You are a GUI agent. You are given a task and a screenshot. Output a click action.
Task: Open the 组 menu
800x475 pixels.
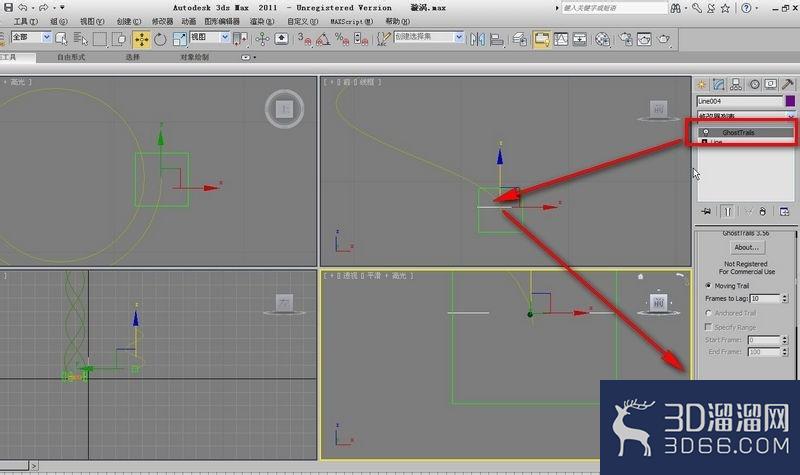[x=59, y=21]
